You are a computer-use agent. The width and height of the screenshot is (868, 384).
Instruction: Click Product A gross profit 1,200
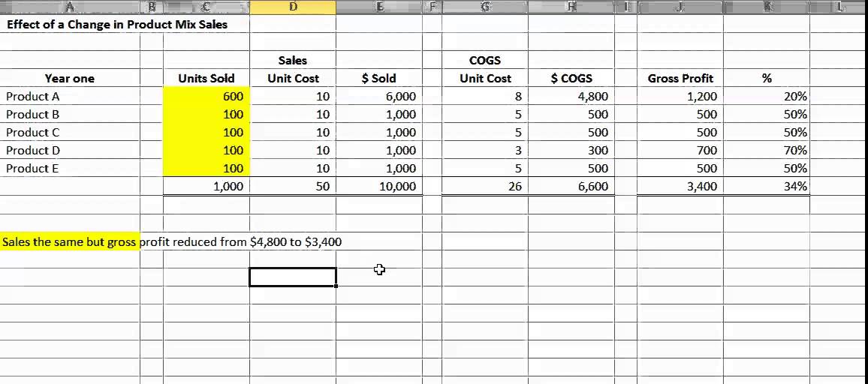click(680, 96)
